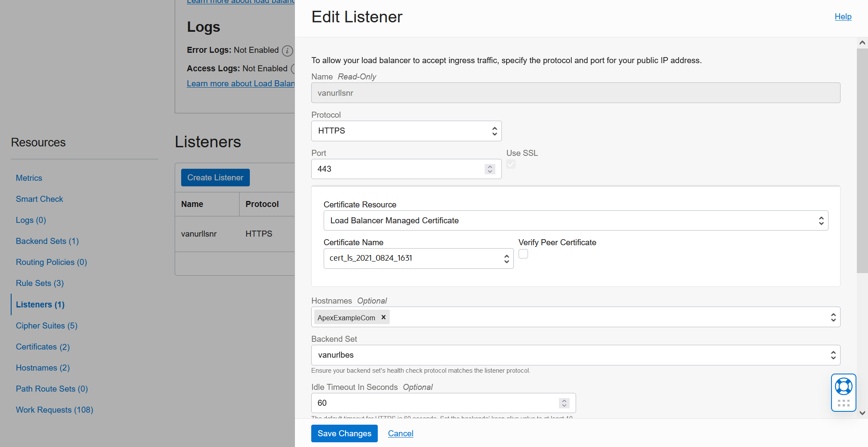
Task: Toggle the Use SSL checkbox
Action: [x=511, y=164]
